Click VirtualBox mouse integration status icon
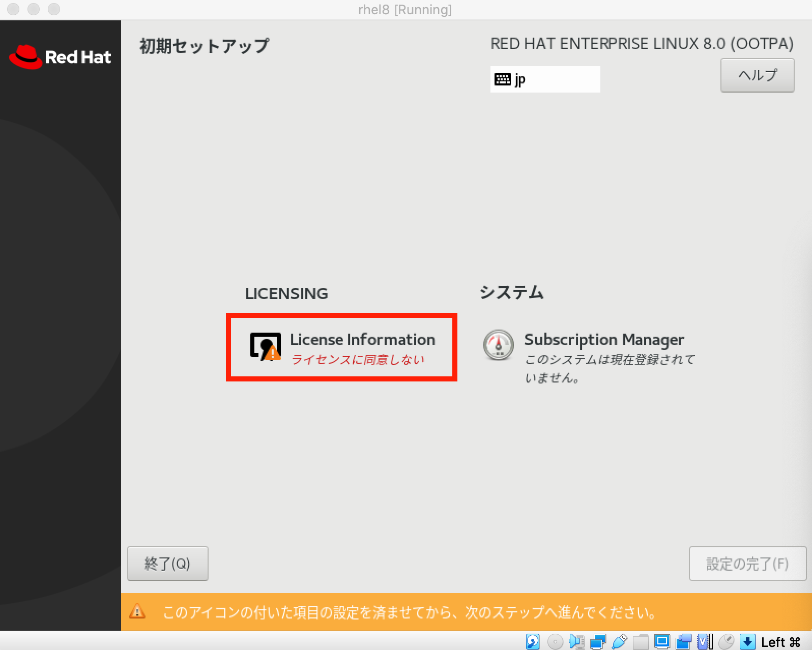The image size is (812, 650). click(726, 642)
